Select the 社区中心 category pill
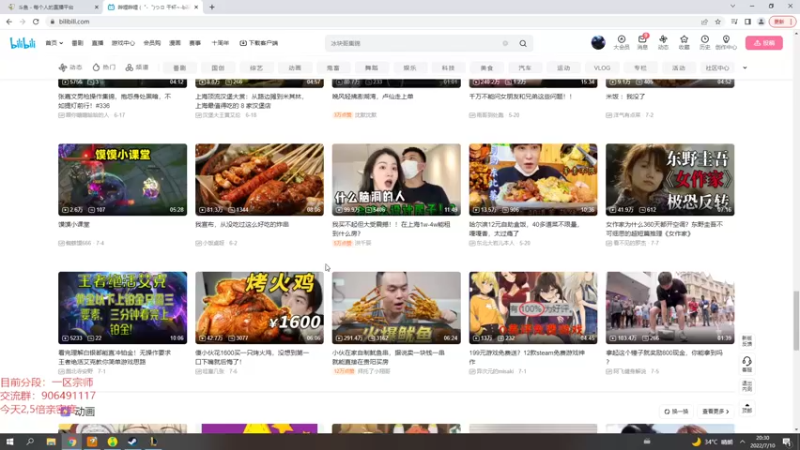 (717, 68)
